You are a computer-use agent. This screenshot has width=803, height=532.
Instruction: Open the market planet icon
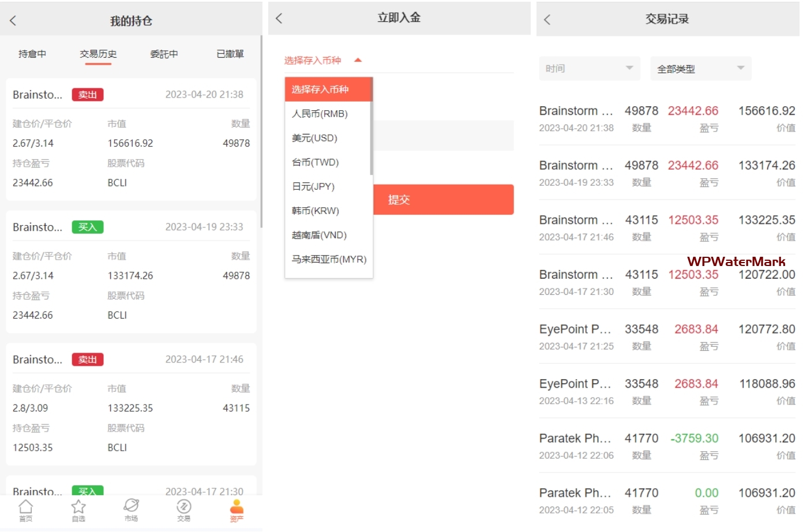tap(131, 510)
